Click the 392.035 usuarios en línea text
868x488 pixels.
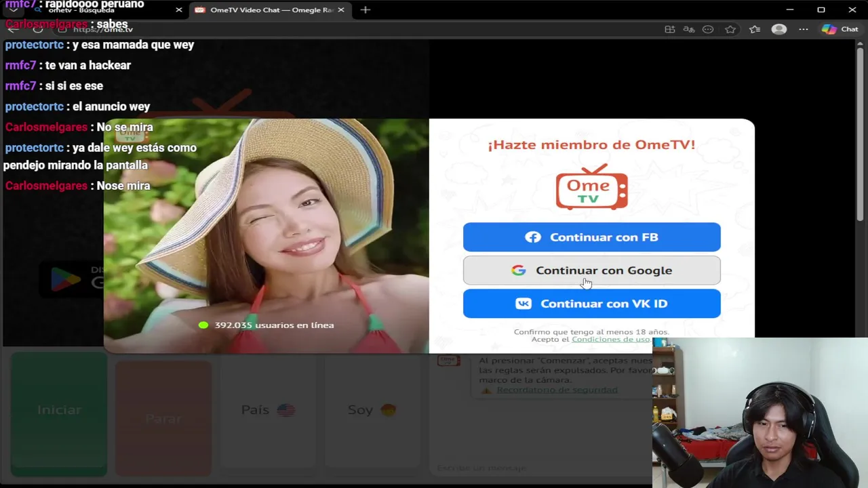[x=274, y=325]
